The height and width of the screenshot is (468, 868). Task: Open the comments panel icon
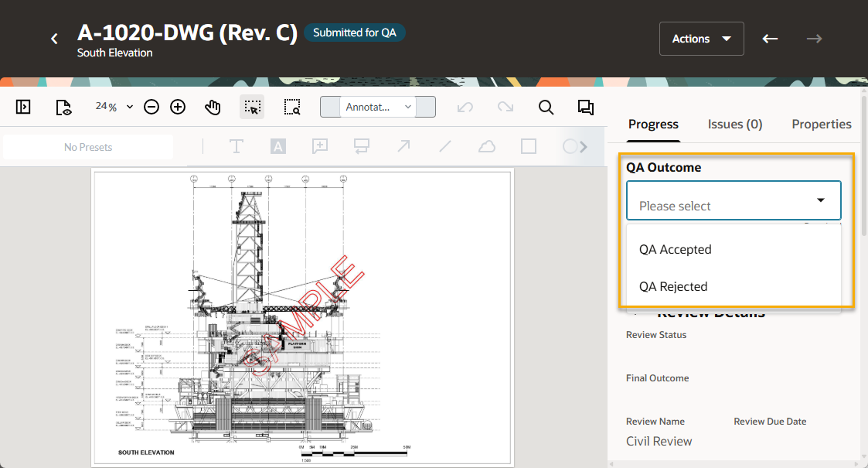click(x=585, y=108)
